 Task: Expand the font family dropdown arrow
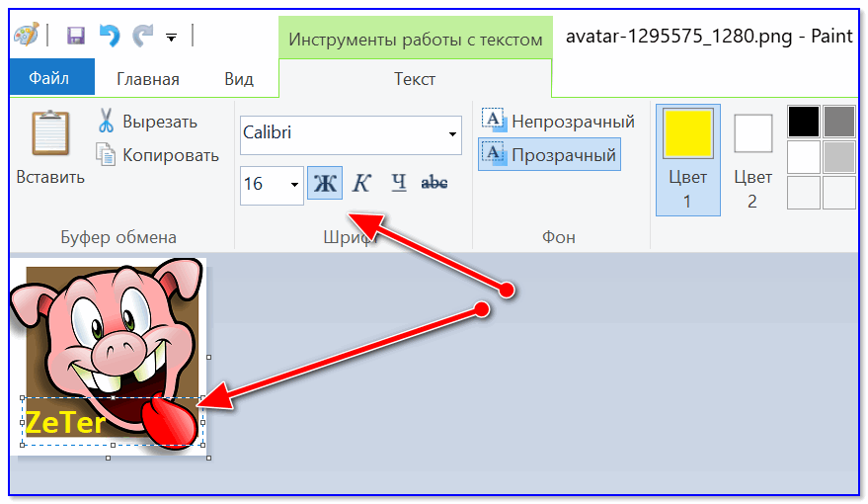452,134
